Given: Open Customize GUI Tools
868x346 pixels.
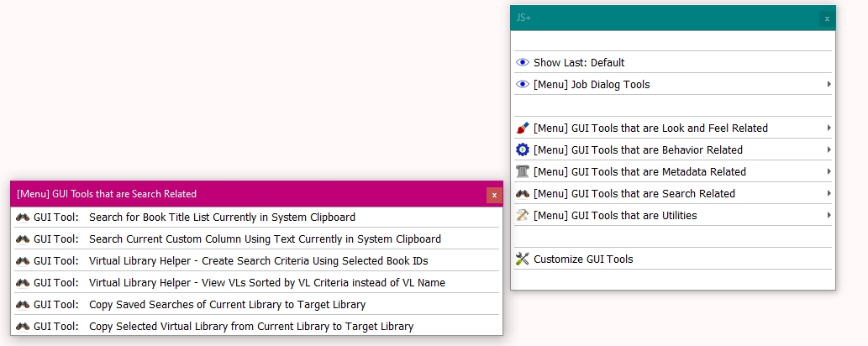Looking at the screenshot, I should coord(583,259).
